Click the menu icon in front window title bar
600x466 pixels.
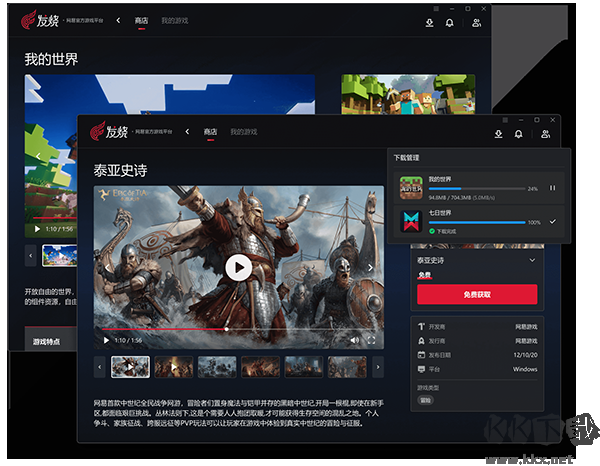click(505, 120)
